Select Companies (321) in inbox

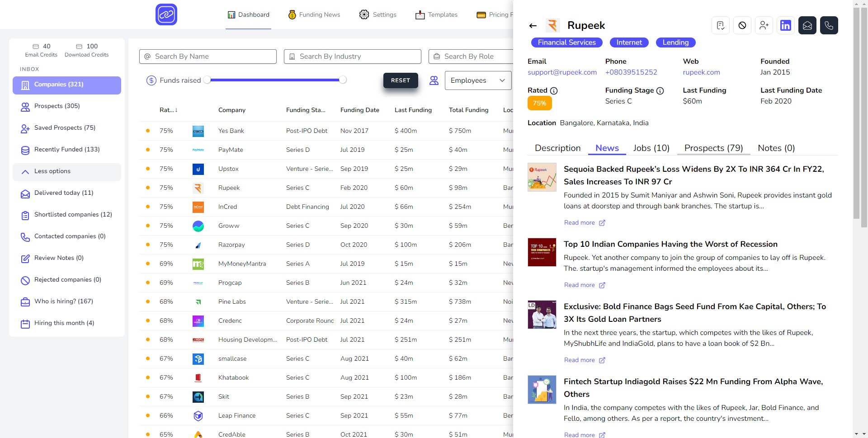coord(67,85)
